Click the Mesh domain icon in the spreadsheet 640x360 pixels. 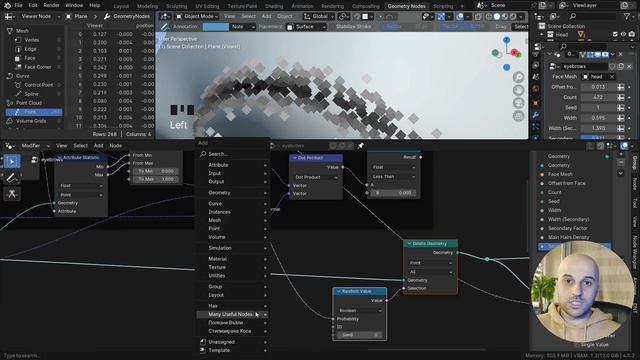[x=10, y=31]
